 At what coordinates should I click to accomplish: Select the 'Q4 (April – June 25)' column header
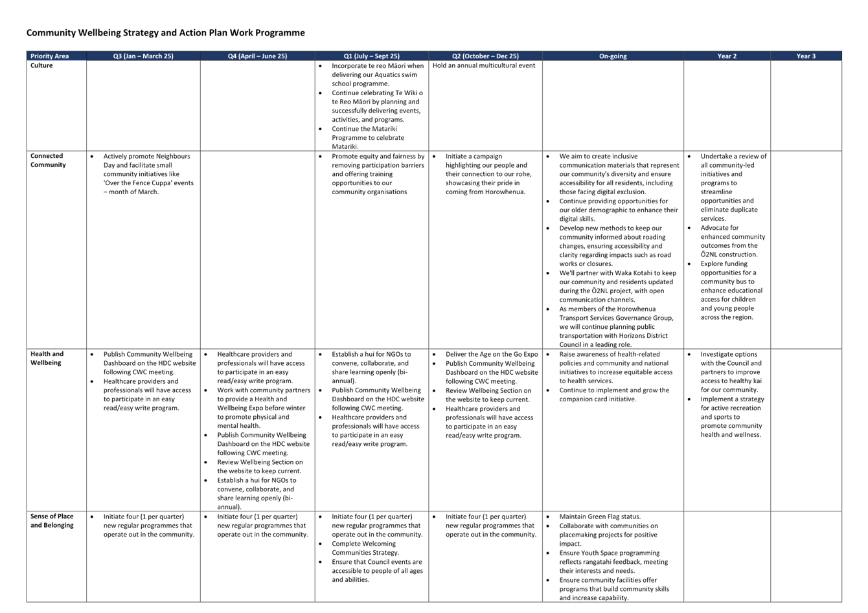tap(257, 56)
